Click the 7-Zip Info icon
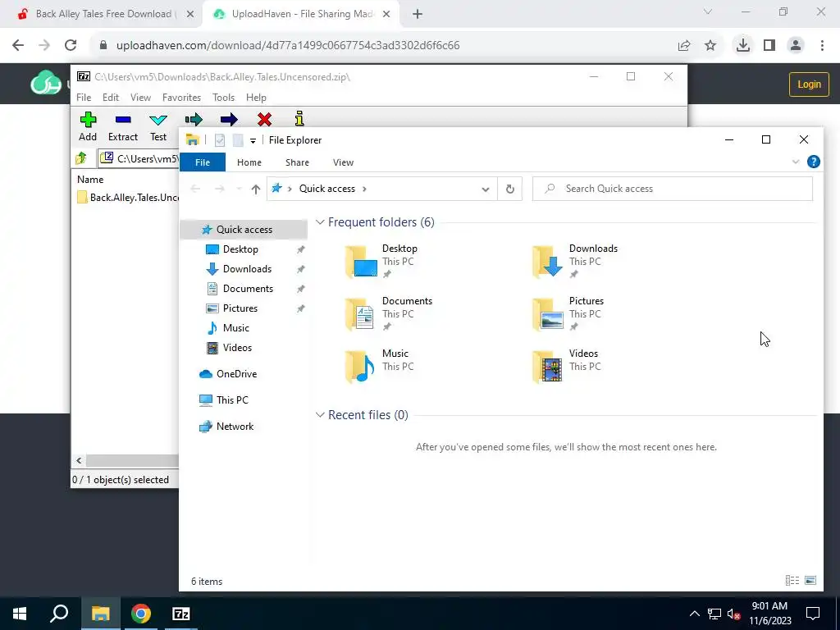Viewport: 840px width, 630px height. (x=299, y=119)
